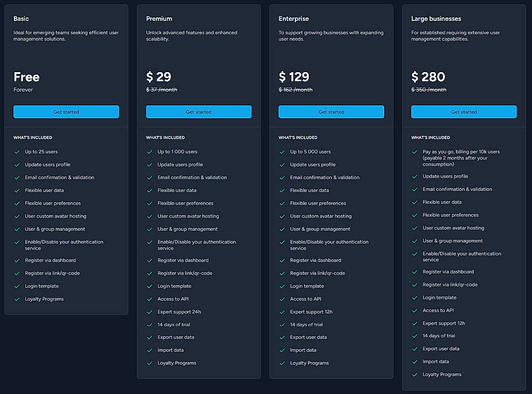Click checkmark next to Enterprise 'Expert support 12h'

pos(282,312)
